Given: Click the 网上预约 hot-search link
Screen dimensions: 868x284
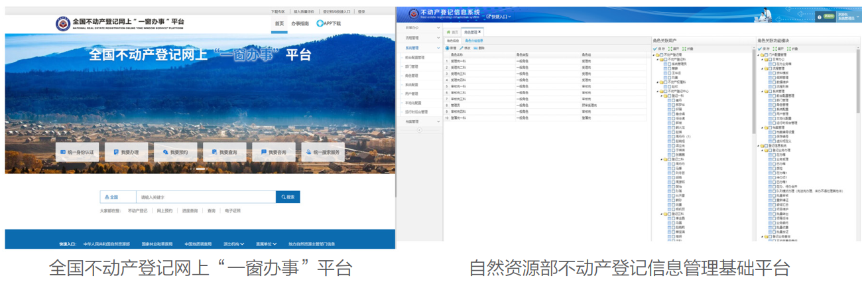Looking at the screenshot, I should (164, 211).
